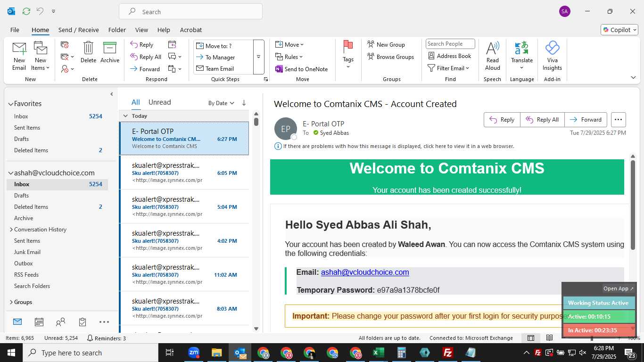The image size is (644, 362).
Task: Open the Zoom app from taskbar
Action: pyautogui.click(x=194, y=353)
